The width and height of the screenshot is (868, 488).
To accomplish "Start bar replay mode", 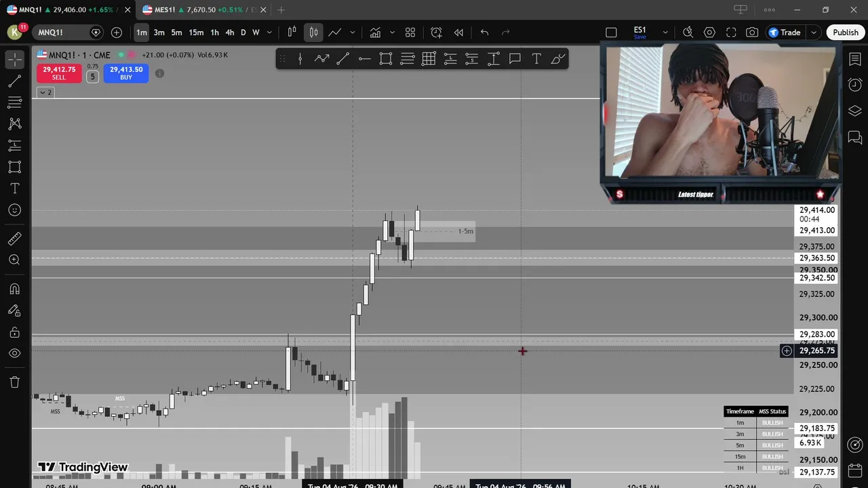I will (458, 33).
